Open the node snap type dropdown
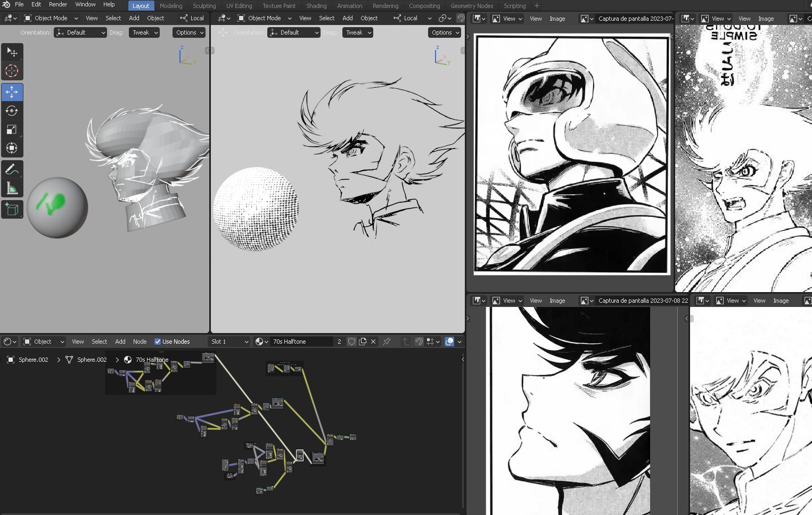 pos(433,342)
